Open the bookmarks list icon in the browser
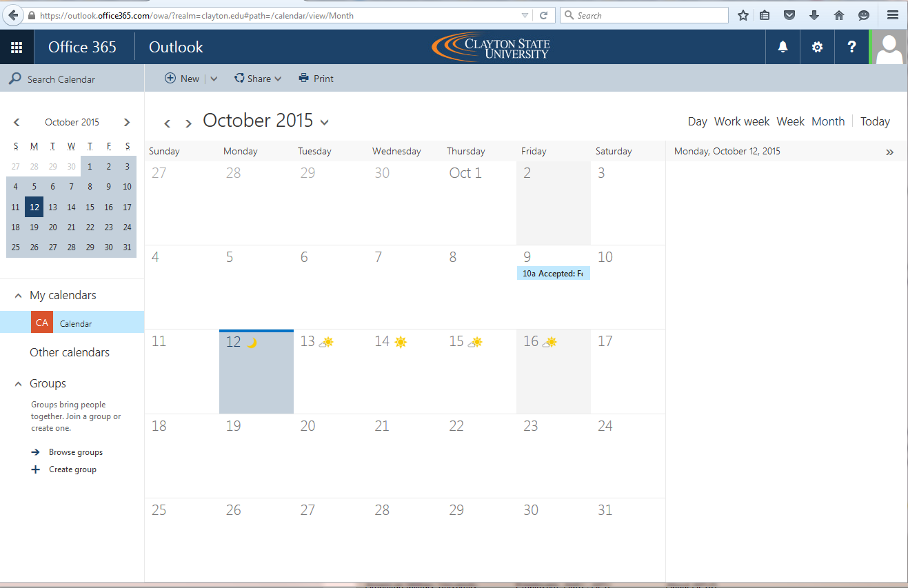 coord(765,15)
